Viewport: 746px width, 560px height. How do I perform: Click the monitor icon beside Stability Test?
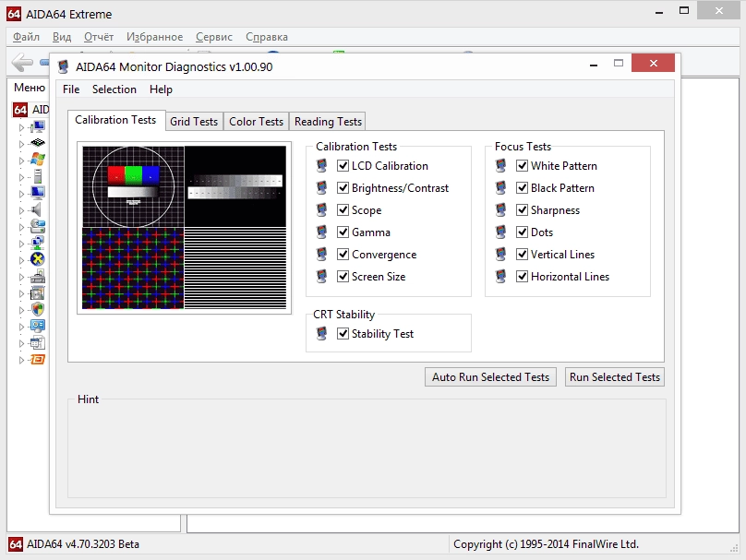(x=322, y=334)
